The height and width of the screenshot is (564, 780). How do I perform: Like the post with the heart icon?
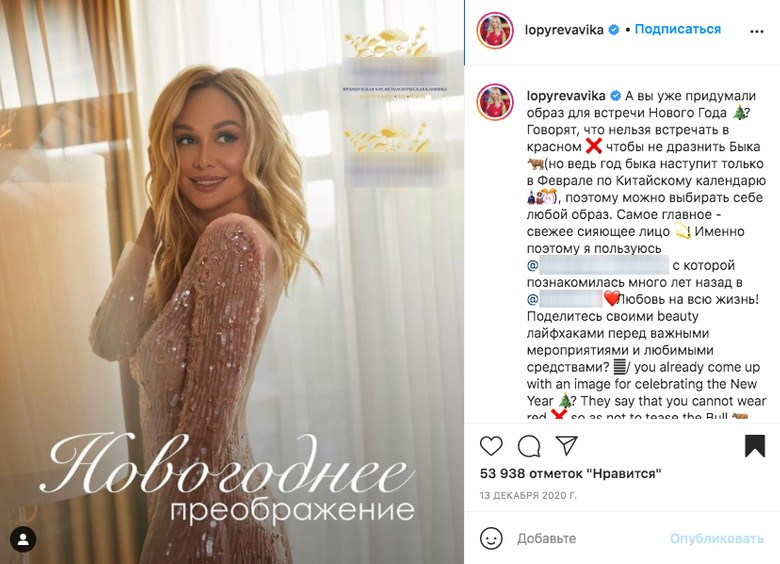click(491, 446)
